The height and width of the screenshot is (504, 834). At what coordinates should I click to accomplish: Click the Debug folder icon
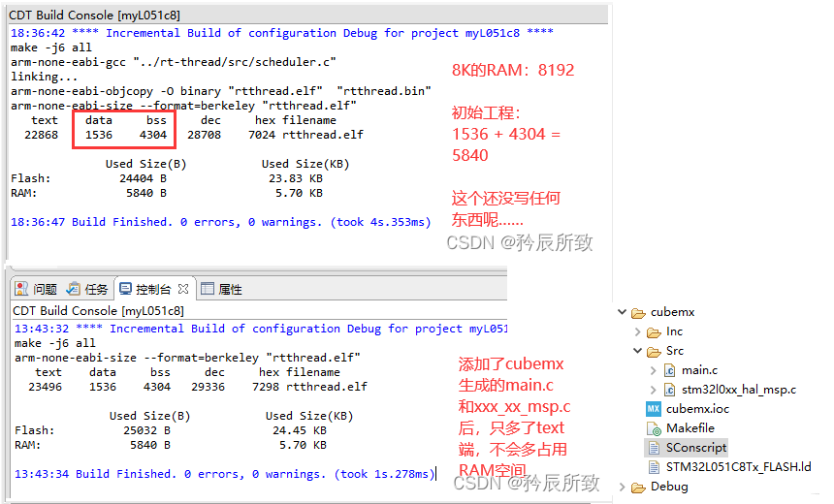[638, 487]
